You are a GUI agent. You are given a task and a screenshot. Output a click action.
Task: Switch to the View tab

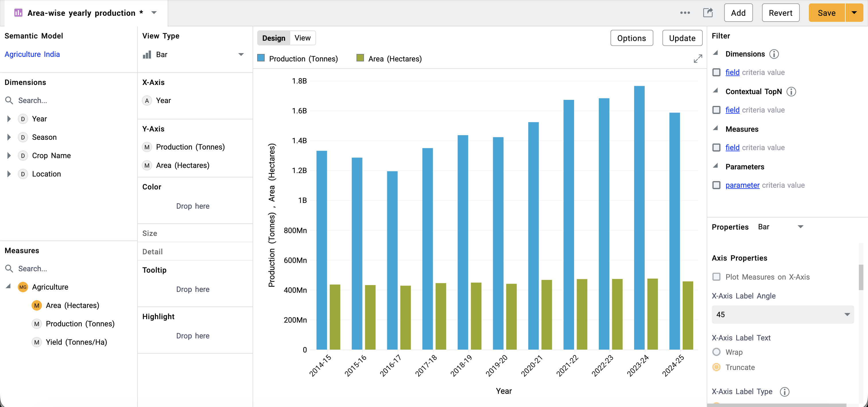pyautogui.click(x=302, y=38)
